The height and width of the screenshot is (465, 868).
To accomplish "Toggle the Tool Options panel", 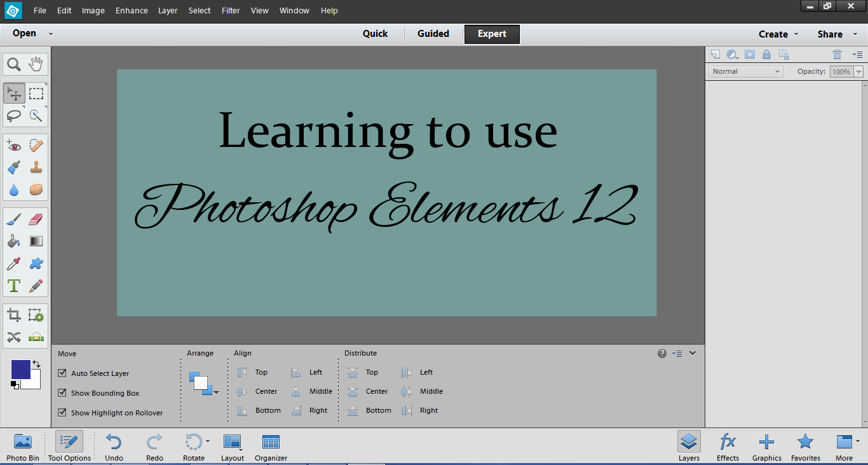I will [69, 447].
